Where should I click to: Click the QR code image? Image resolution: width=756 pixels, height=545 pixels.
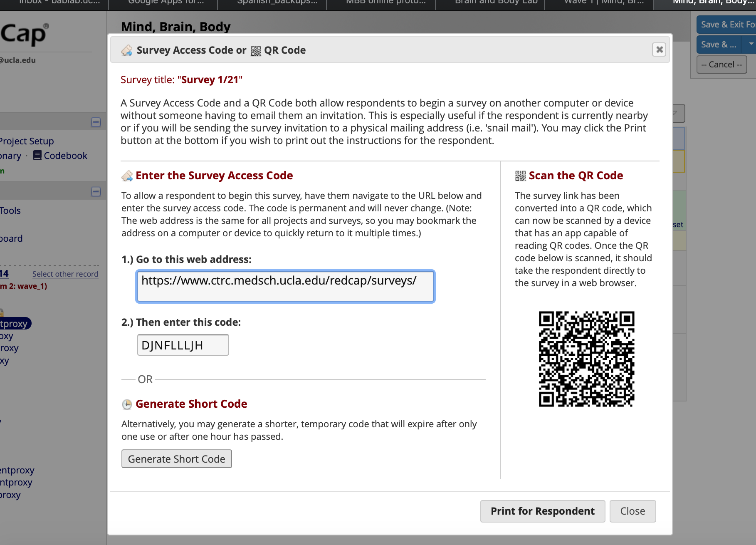[x=587, y=359]
